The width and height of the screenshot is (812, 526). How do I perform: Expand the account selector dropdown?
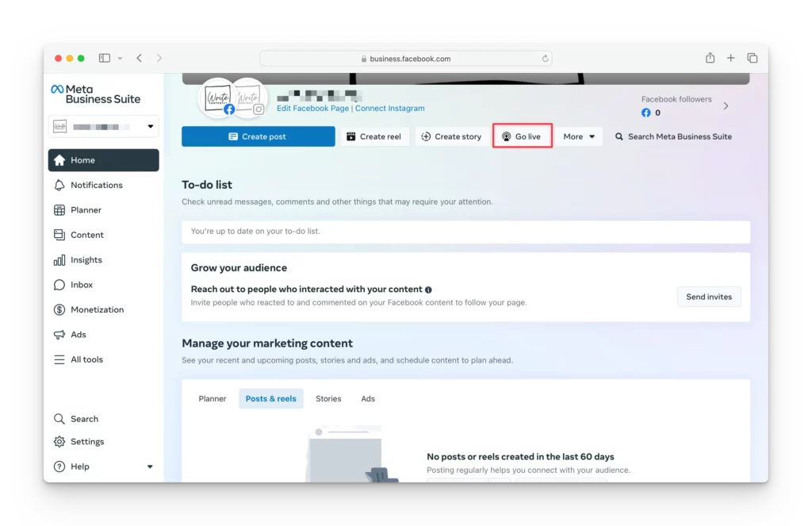coord(150,127)
